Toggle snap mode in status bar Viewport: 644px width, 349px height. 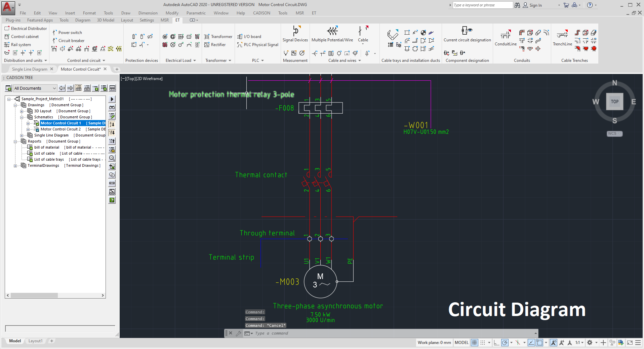click(483, 343)
